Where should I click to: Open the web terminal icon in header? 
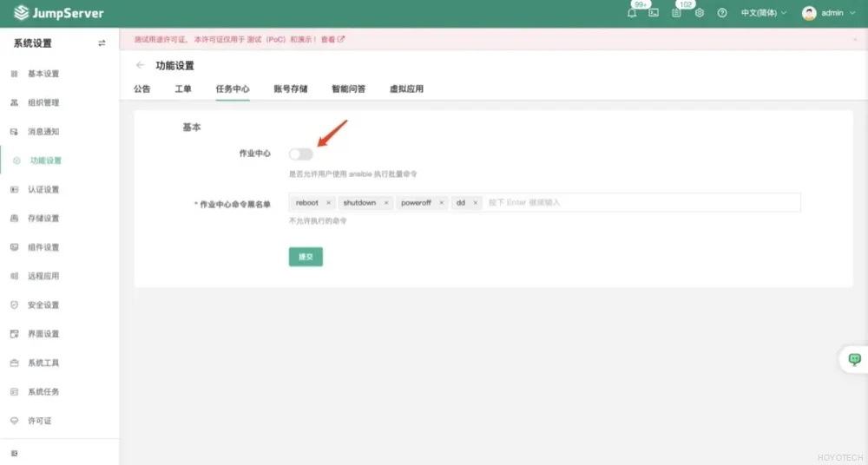point(654,13)
